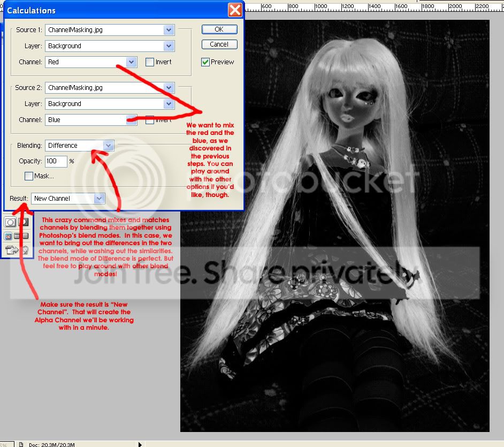The height and width of the screenshot is (447, 504).
Task: Enable the Mask... checkbox
Action: (28, 176)
